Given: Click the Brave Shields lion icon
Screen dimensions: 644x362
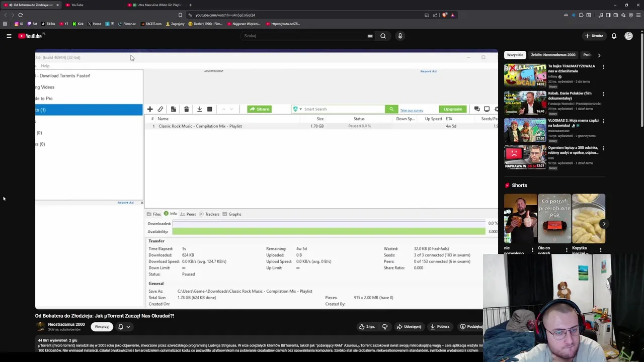Looking at the screenshot, I should pyautogui.click(x=444, y=15).
